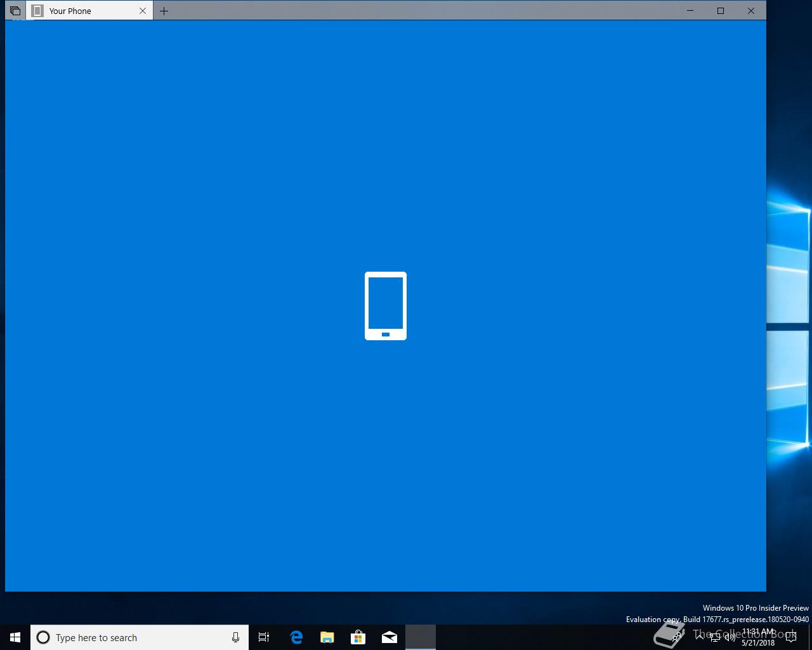812x650 pixels.
Task: Open the Sets previous tabs icon
Action: [15, 11]
